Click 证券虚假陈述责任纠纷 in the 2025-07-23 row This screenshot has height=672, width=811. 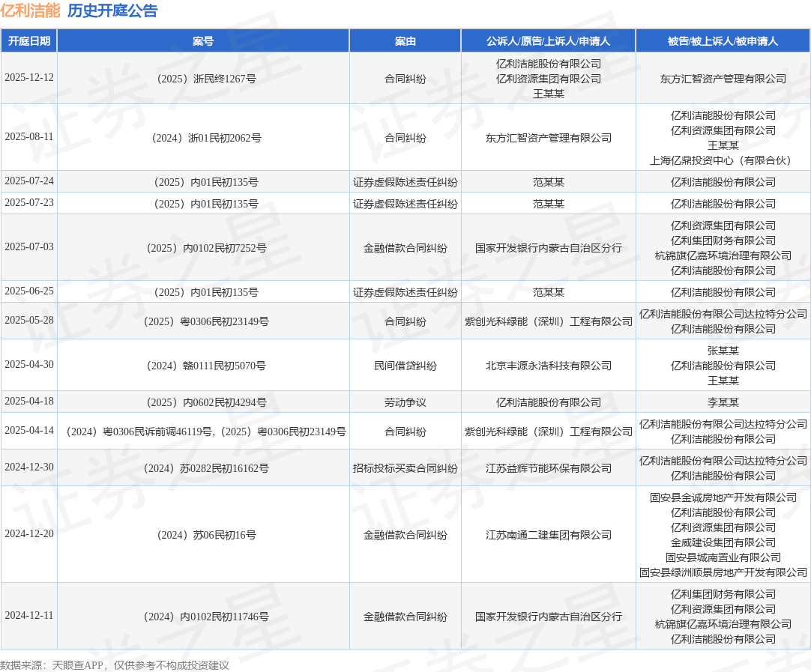click(405, 204)
